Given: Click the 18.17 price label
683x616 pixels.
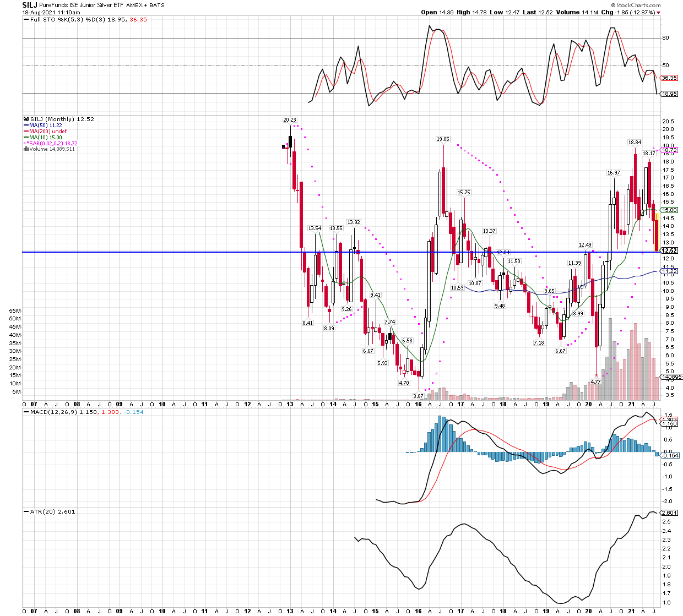Looking at the screenshot, I should (649, 154).
